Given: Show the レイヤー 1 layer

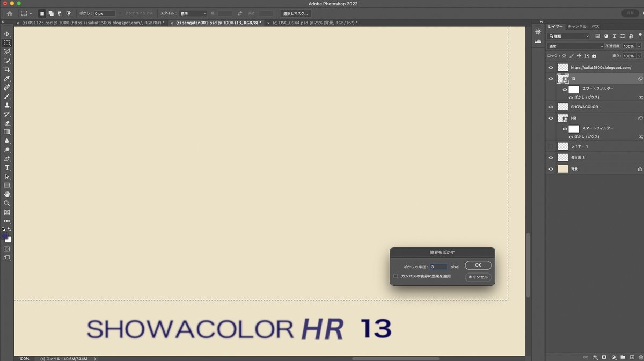Looking at the screenshot, I should [x=551, y=146].
